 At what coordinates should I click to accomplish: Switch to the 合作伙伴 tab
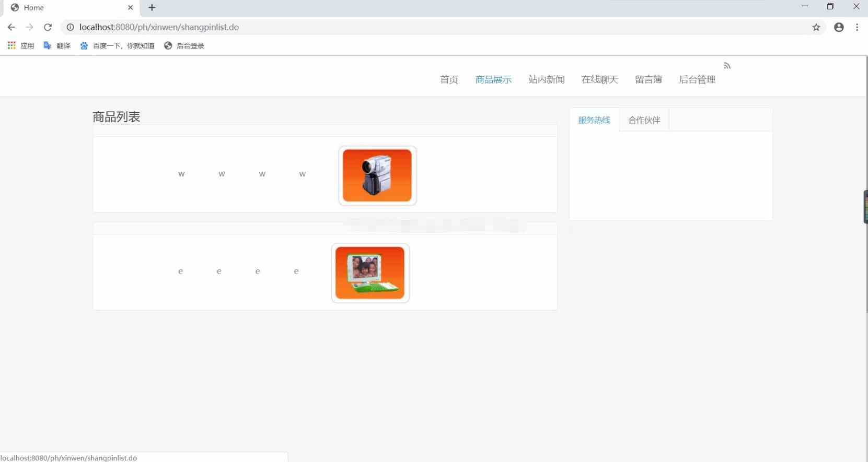[x=644, y=120]
